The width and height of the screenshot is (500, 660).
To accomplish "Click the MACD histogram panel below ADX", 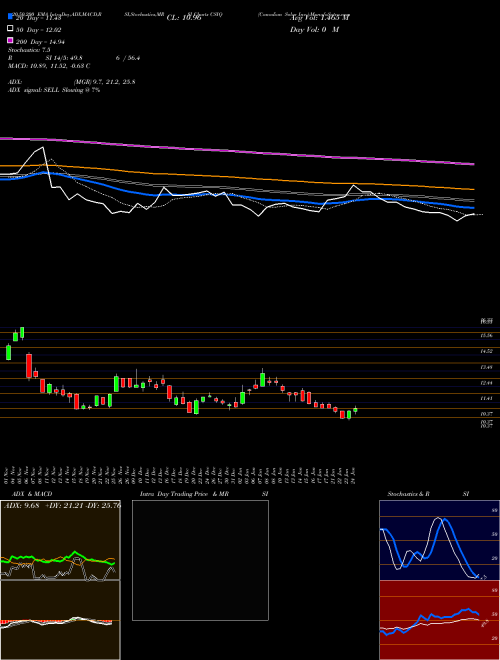I will 60,620.
